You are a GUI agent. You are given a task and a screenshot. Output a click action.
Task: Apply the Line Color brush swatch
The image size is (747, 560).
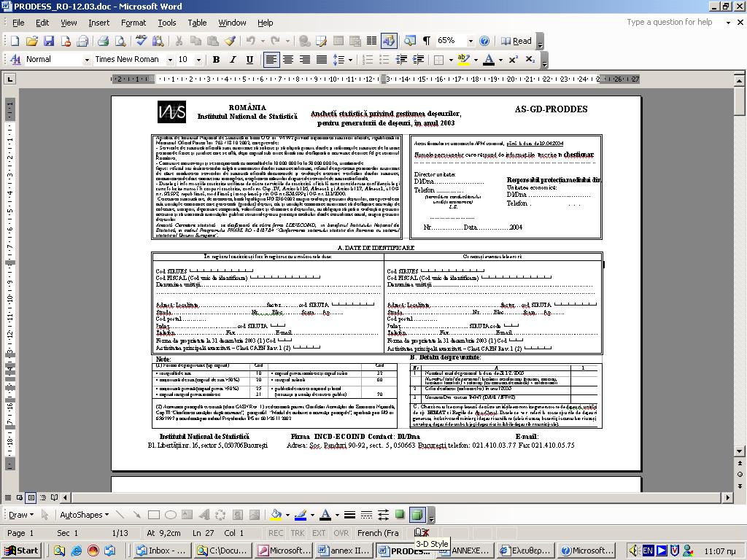[301, 515]
